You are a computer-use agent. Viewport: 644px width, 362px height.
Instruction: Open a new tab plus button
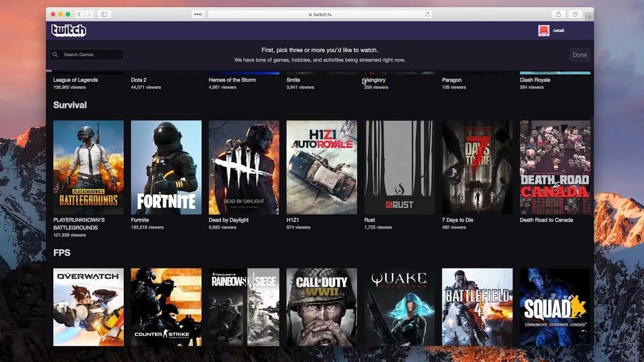589,17
